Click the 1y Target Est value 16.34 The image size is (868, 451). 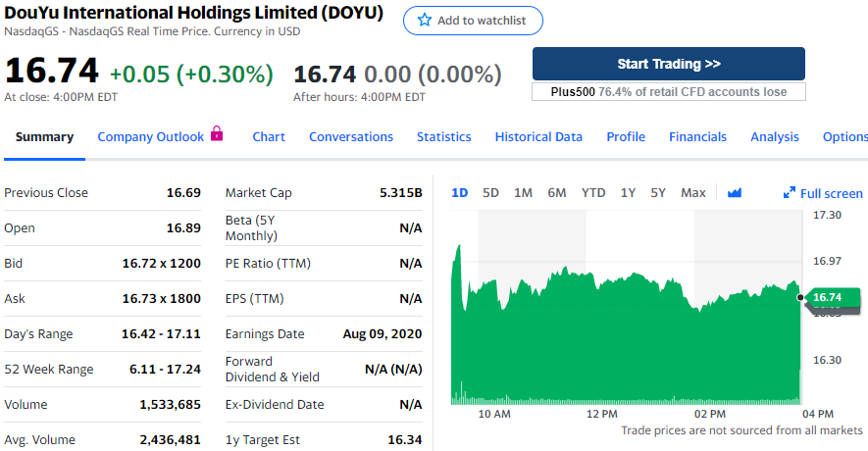[x=405, y=440]
